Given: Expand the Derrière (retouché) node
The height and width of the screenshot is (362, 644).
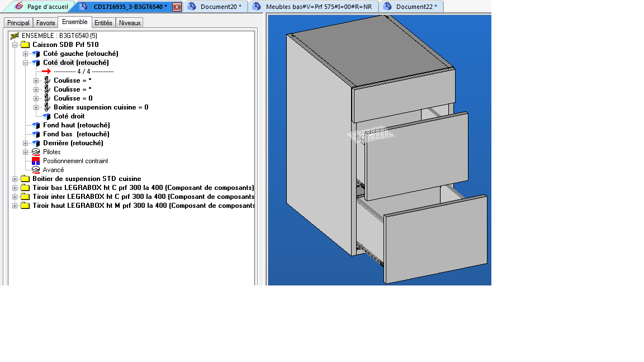Looking at the screenshot, I should click(26, 143).
